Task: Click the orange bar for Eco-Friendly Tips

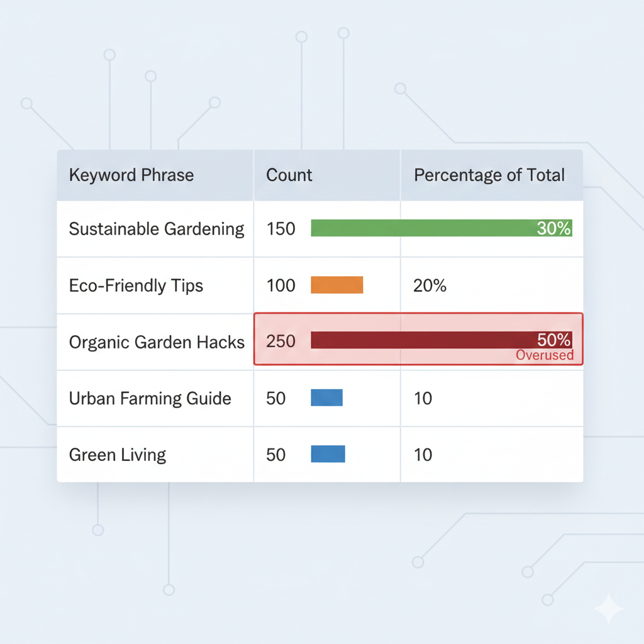Action: coord(337,285)
